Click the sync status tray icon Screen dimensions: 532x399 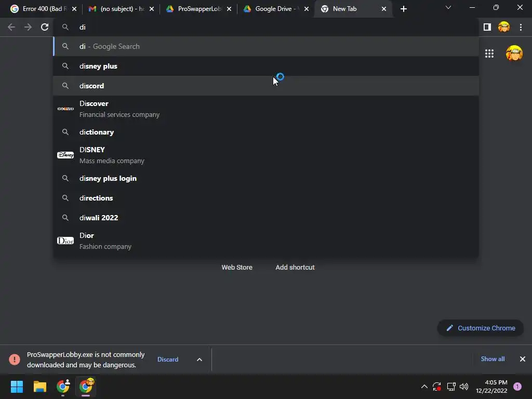point(436,387)
